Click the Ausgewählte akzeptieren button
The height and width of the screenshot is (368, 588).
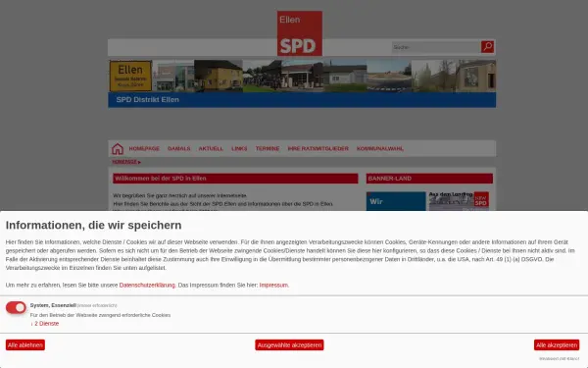289,345
